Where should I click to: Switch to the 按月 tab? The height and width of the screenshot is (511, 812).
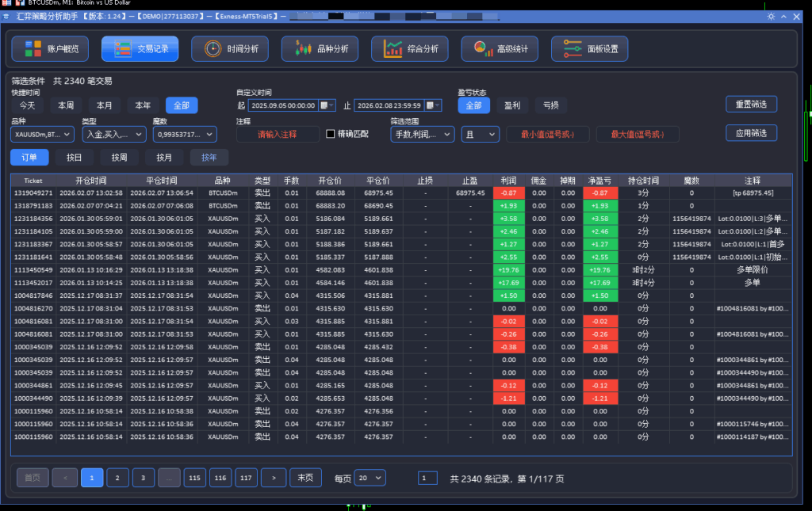pos(164,157)
